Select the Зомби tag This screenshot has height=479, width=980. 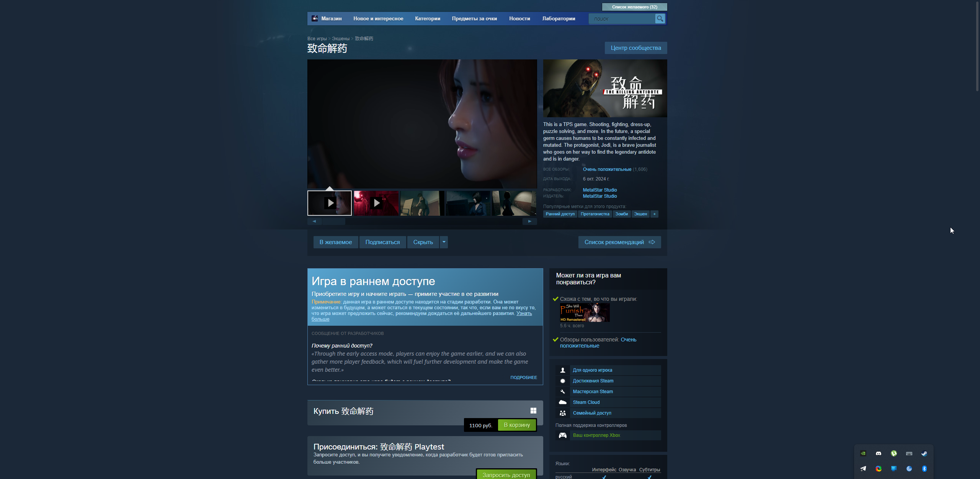[x=622, y=214]
